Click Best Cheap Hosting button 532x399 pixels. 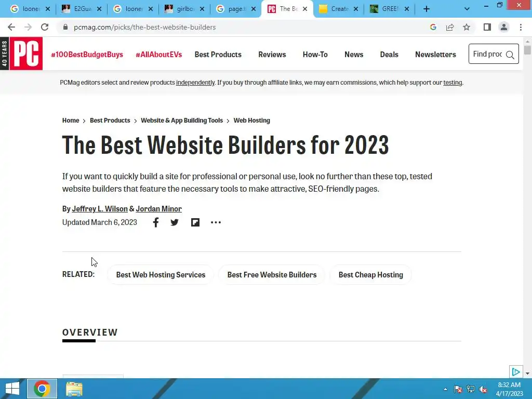[x=371, y=275]
